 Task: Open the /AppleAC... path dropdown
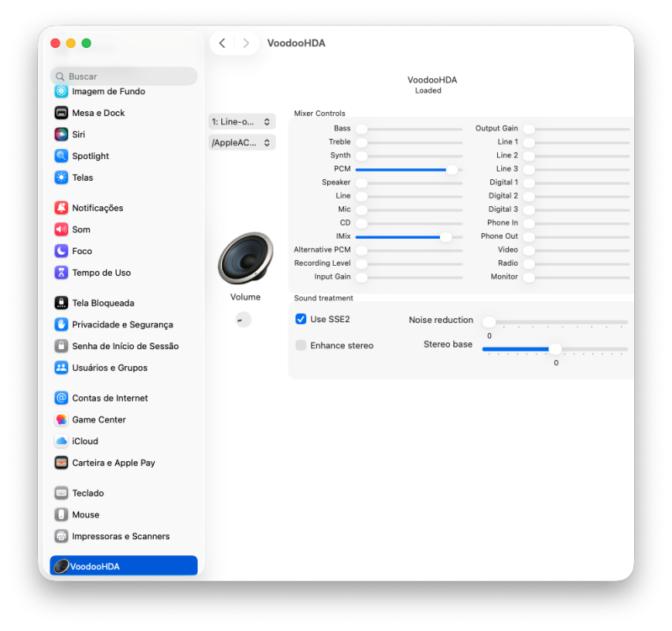coord(242,143)
